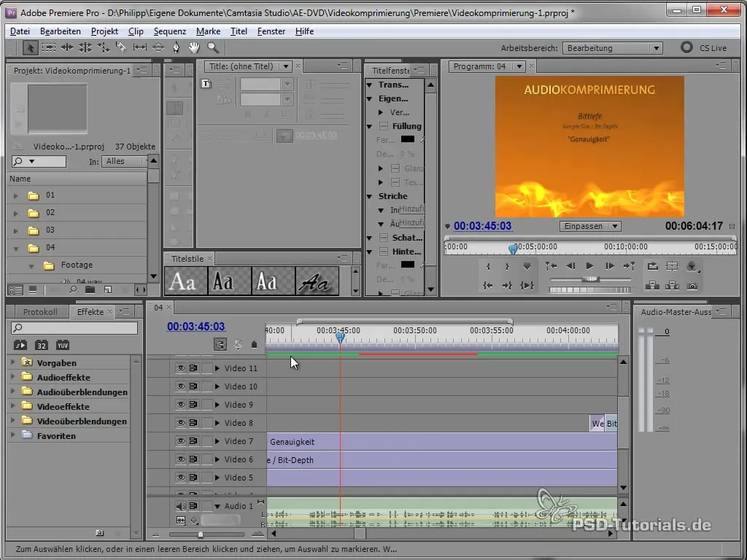This screenshot has height=560, width=747.
Task: Step forward one frame in Program monitor
Action: 609,266
